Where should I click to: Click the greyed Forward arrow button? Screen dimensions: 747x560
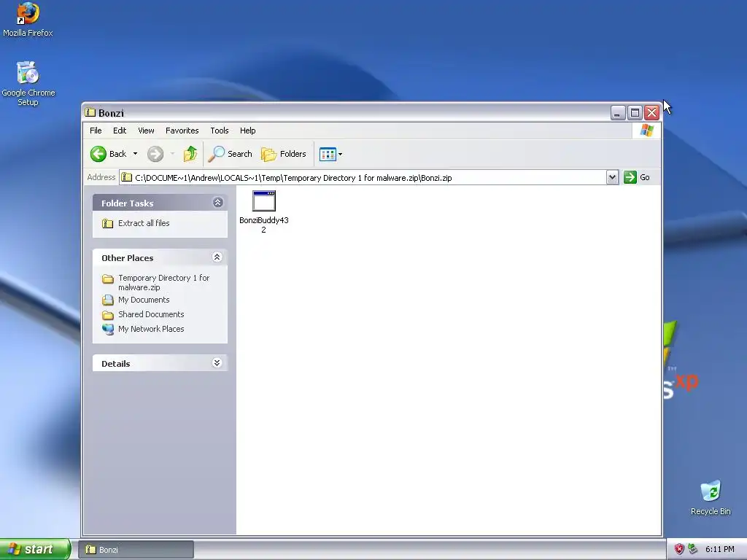pyautogui.click(x=155, y=154)
